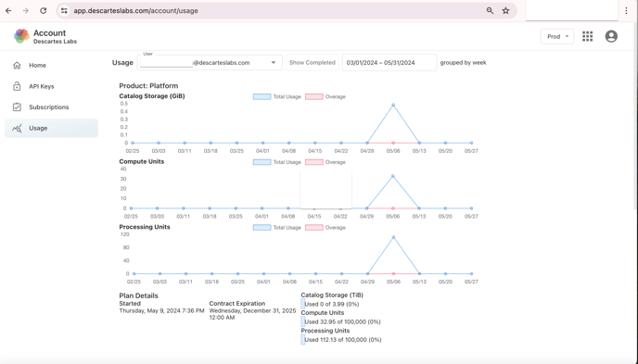Image resolution: width=638 pixels, height=364 pixels.
Task: Click the API Keys lock icon
Action: pyautogui.click(x=17, y=86)
